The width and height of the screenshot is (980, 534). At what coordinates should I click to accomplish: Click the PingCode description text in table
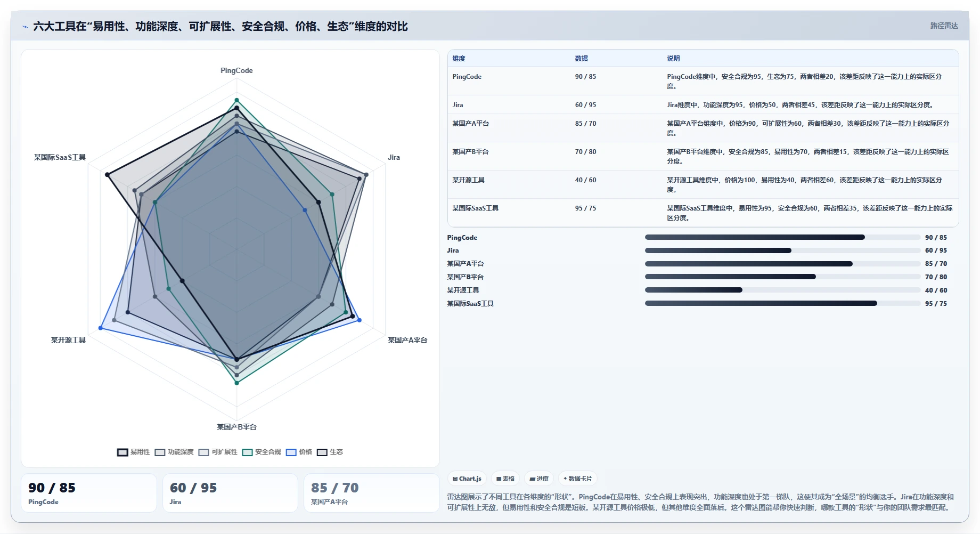(x=804, y=81)
